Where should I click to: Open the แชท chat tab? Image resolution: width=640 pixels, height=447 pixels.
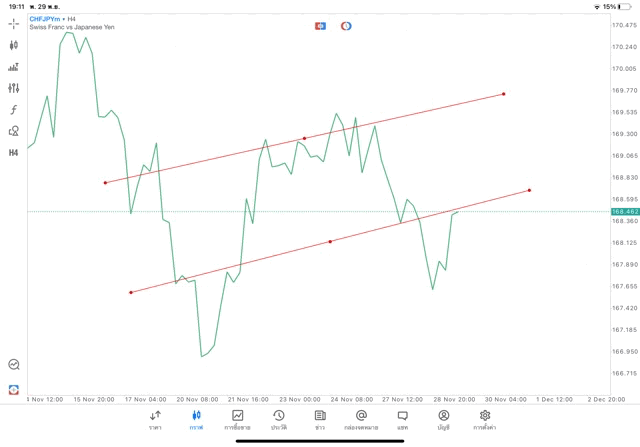point(402,420)
